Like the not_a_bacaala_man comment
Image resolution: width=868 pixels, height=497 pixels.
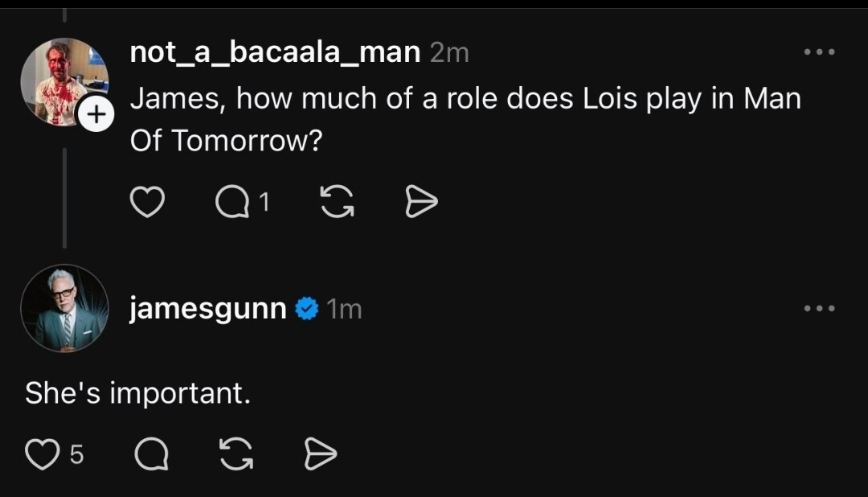tap(147, 203)
